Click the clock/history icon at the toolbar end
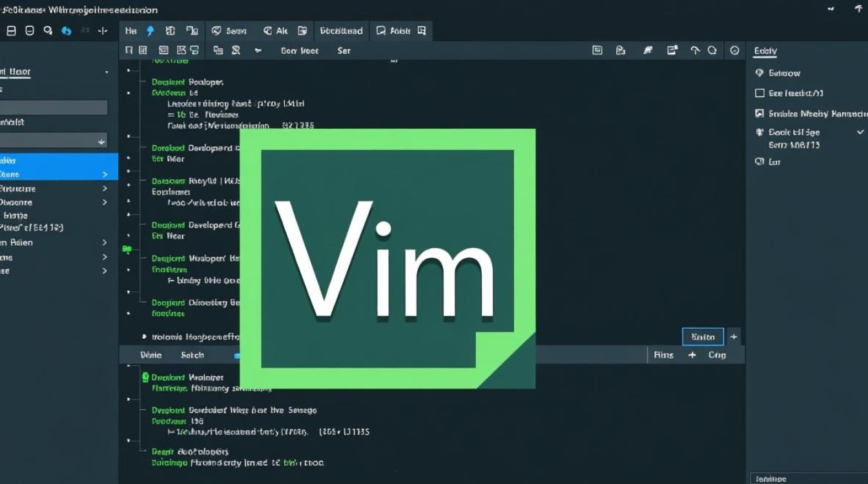Image resolution: width=868 pixels, height=484 pixels. pyautogui.click(x=734, y=50)
